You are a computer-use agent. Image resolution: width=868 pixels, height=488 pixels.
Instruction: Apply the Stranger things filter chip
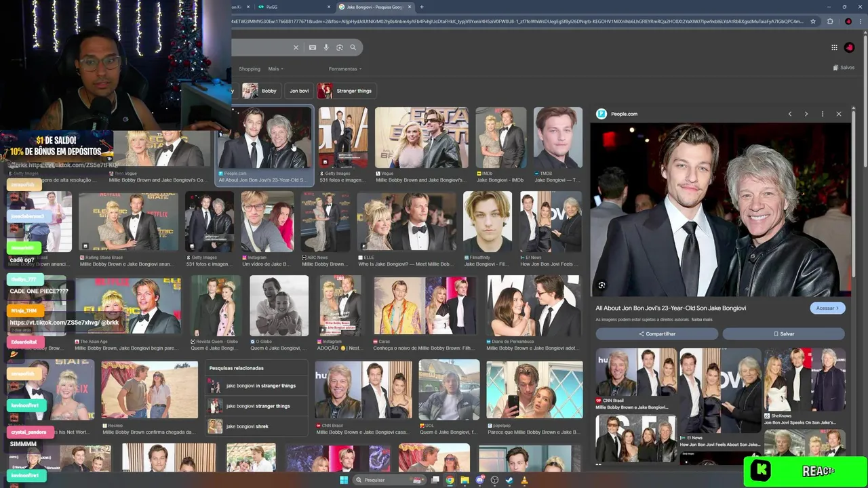(x=346, y=91)
